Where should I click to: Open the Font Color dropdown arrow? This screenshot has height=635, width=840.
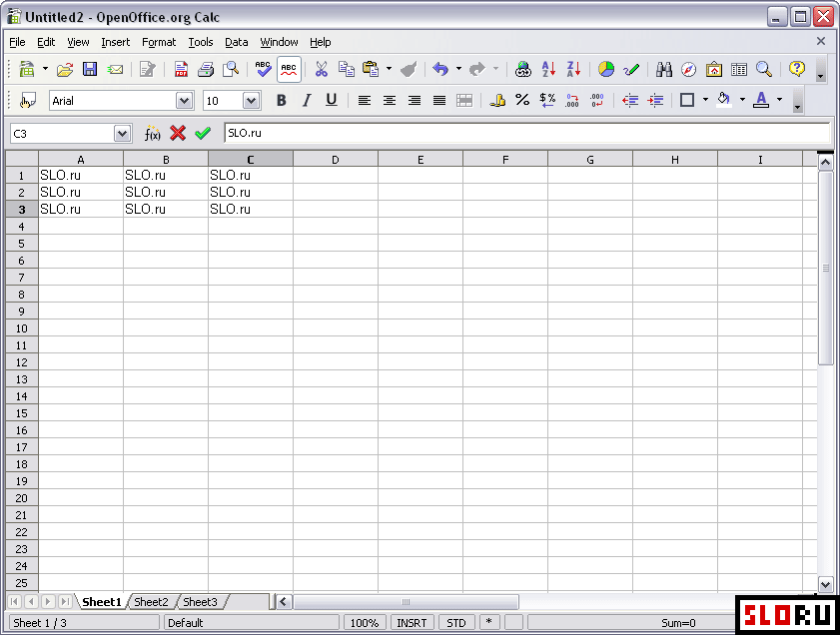(x=779, y=100)
